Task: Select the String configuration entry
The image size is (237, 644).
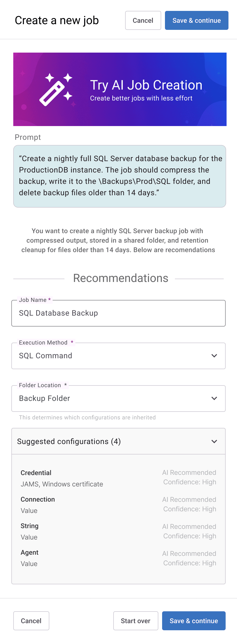Action: pyautogui.click(x=118, y=531)
